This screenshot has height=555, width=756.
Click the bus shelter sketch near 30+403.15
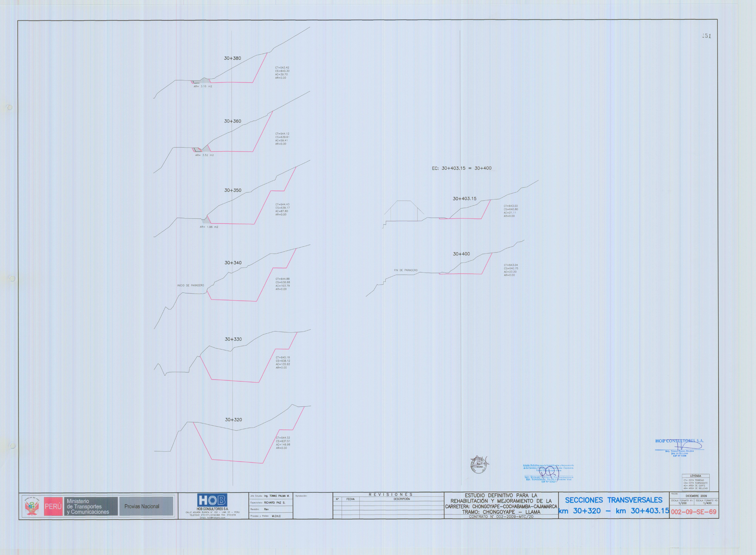[404, 211]
